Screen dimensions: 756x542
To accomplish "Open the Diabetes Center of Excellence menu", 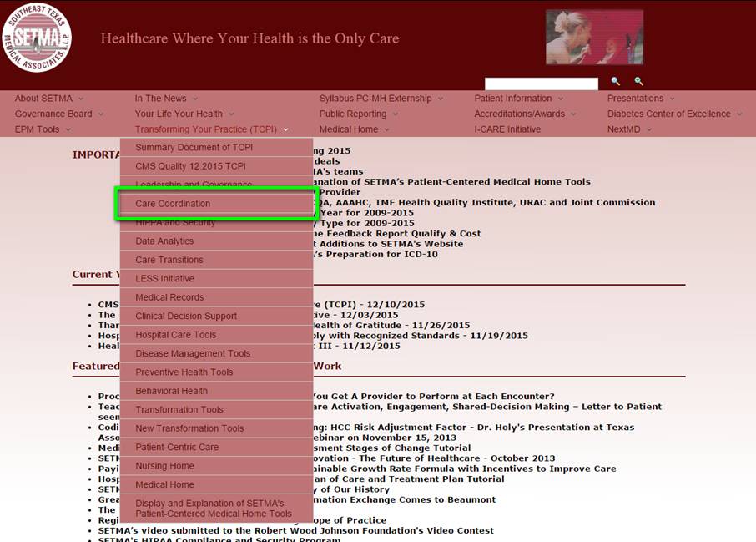I will [x=668, y=114].
